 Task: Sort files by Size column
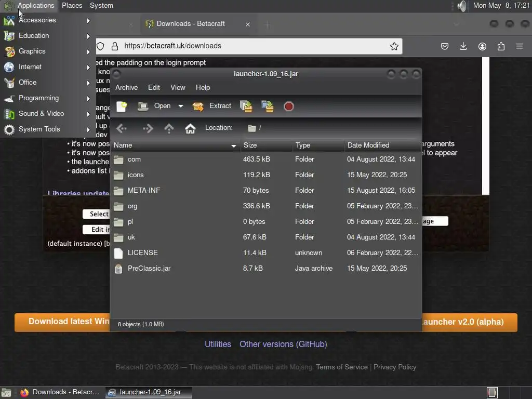click(x=267, y=145)
